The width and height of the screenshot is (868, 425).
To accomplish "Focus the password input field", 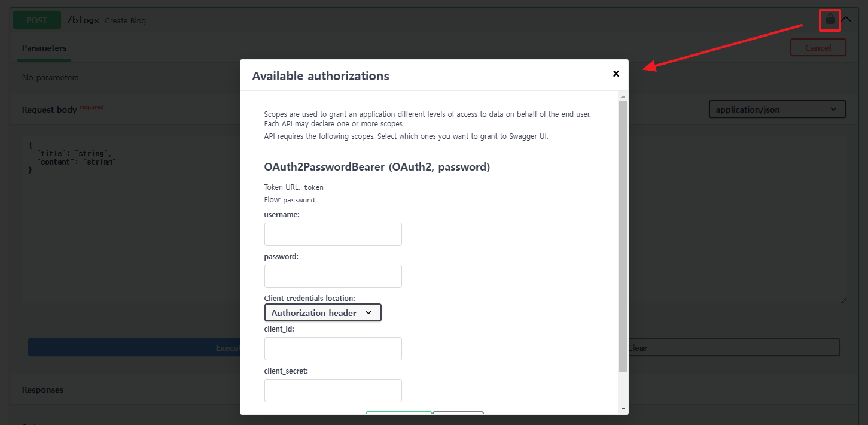I will click(x=333, y=276).
